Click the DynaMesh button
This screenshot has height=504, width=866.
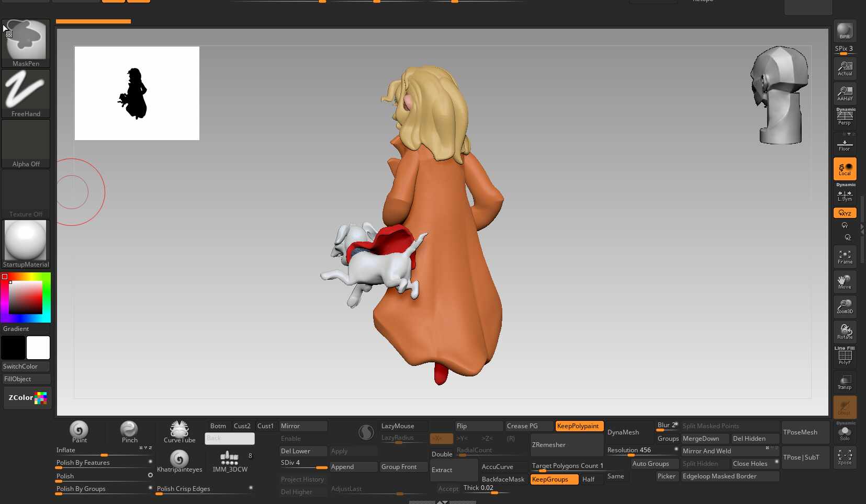(628, 432)
